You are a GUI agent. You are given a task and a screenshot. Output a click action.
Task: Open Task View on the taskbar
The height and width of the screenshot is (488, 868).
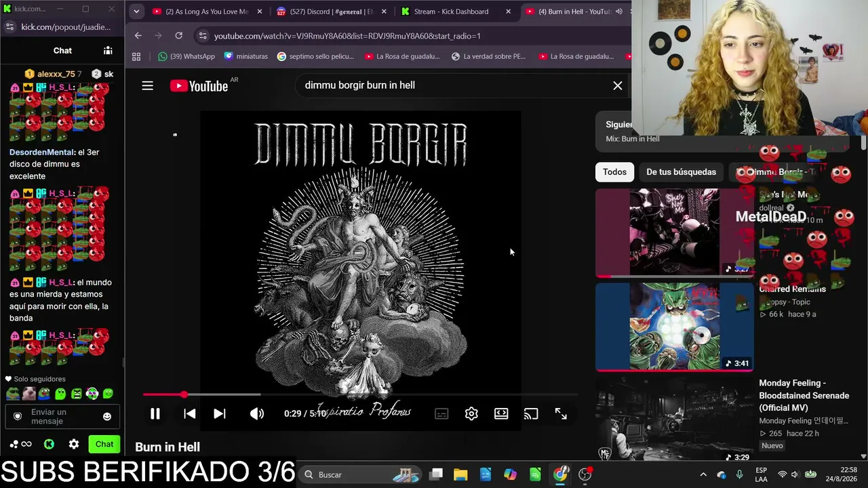click(436, 474)
